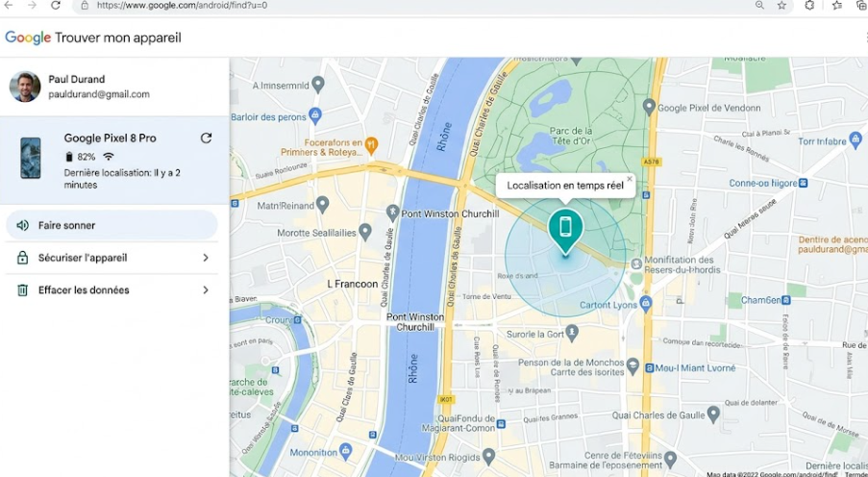
Task: Click Conne-oo higore transit icon
Action: (x=804, y=183)
